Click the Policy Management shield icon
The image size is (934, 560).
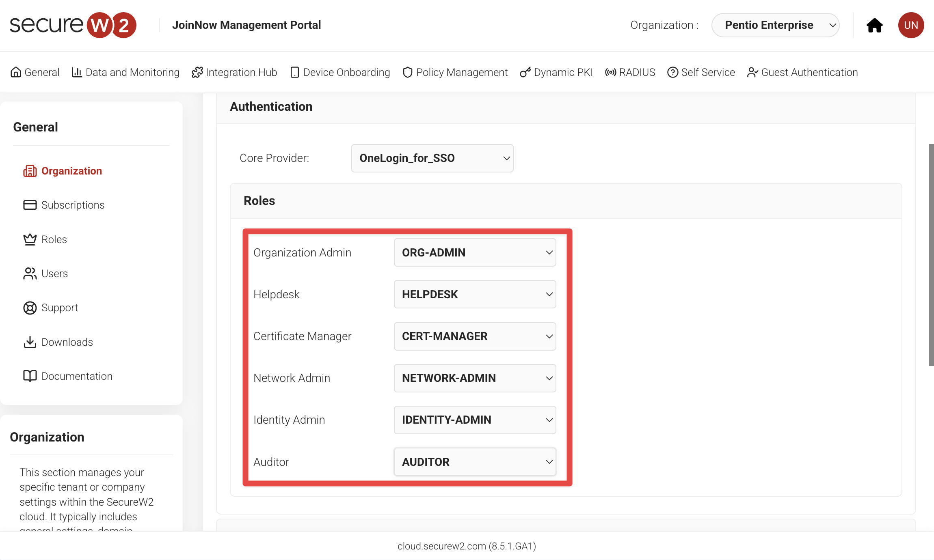[408, 72]
